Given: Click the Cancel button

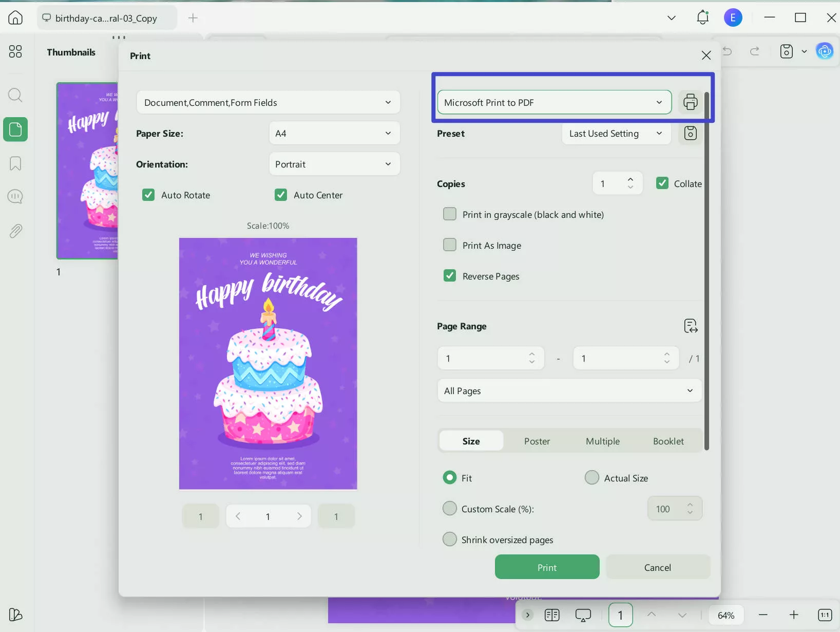Looking at the screenshot, I should click(657, 567).
